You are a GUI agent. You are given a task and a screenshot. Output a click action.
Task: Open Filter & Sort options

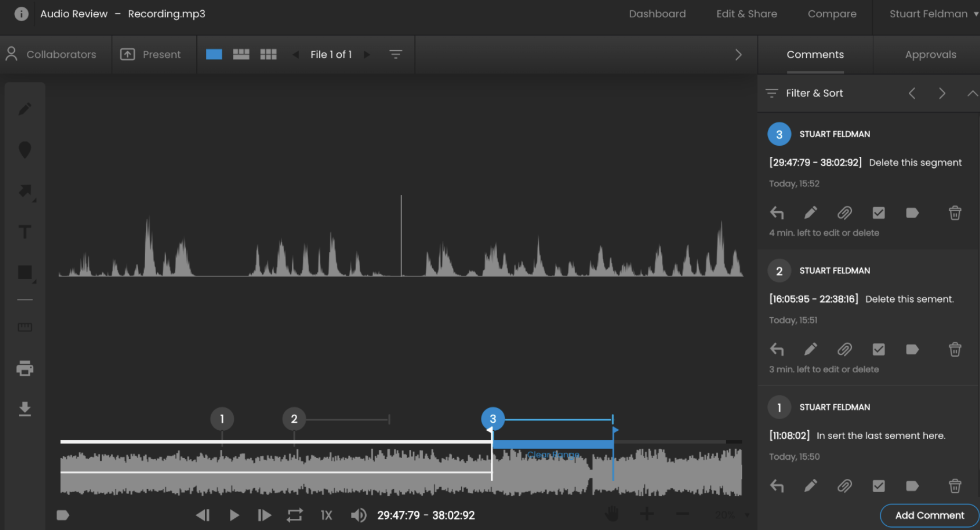coord(804,93)
